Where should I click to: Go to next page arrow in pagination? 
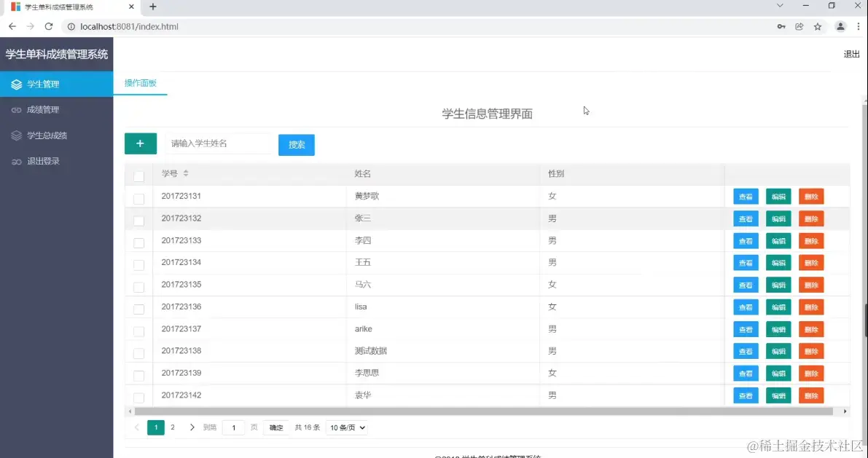192,427
